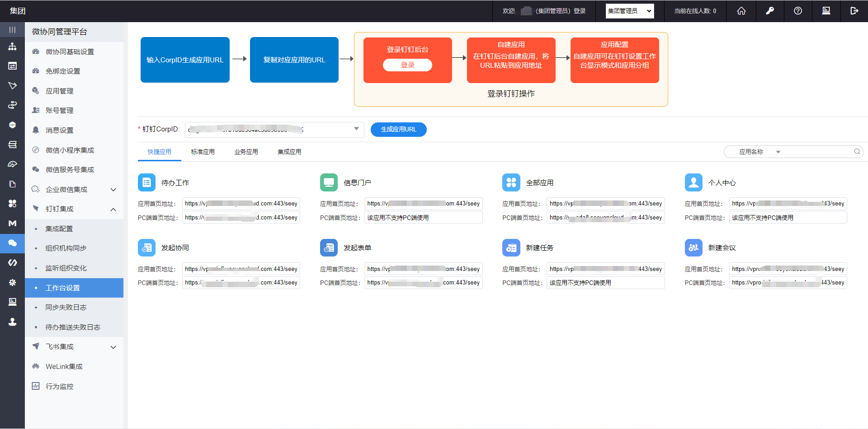The width and height of the screenshot is (868, 429).
Task: Click the white 登录 button in 登录钉钉后台 step
Action: coord(407,65)
